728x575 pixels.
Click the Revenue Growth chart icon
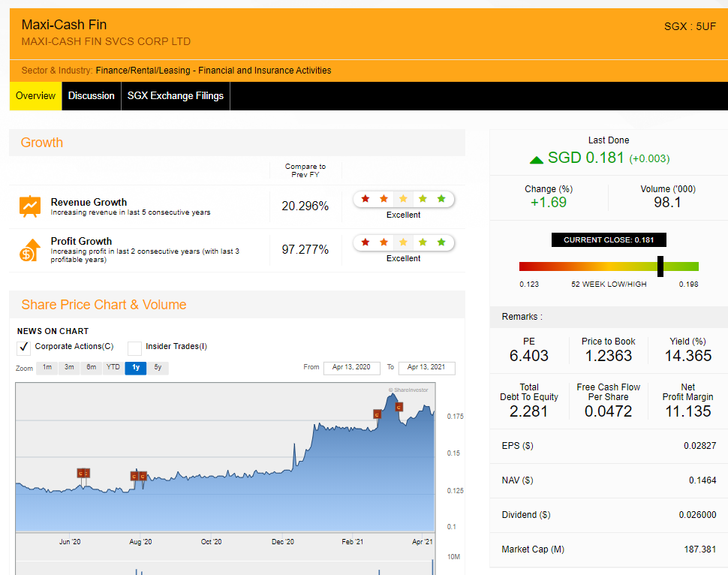30,206
